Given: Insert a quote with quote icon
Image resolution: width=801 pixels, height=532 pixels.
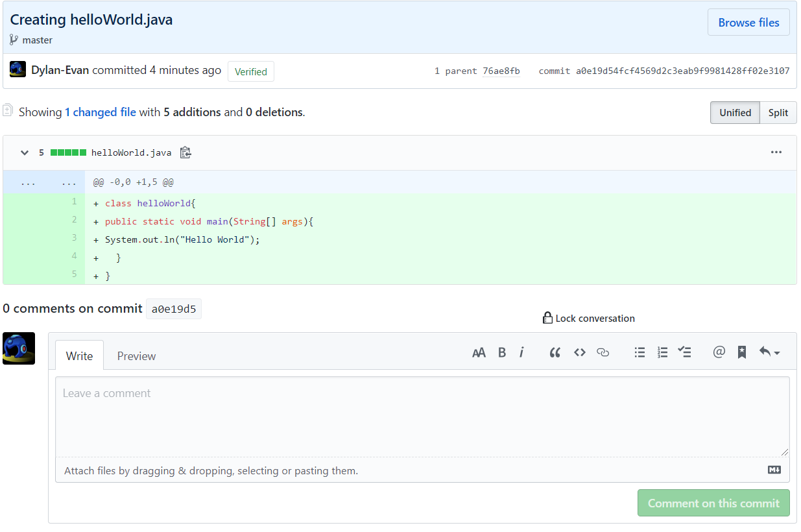Looking at the screenshot, I should (x=555, y=352).
